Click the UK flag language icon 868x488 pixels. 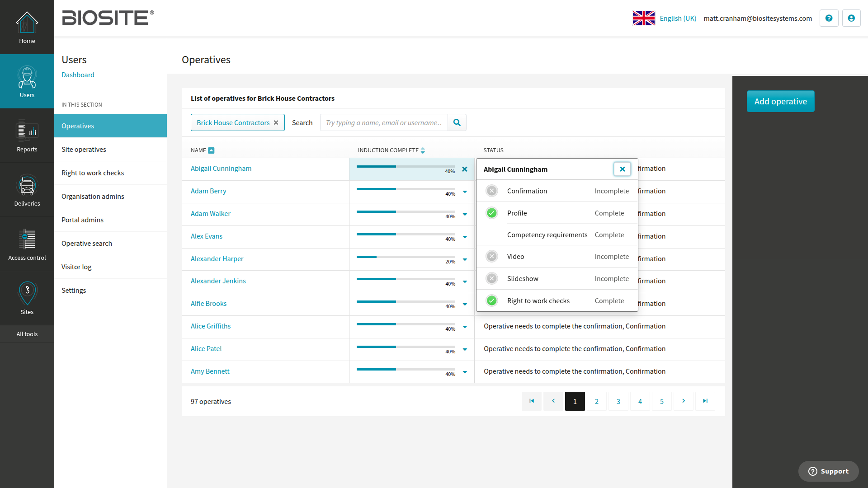(644, 18)
